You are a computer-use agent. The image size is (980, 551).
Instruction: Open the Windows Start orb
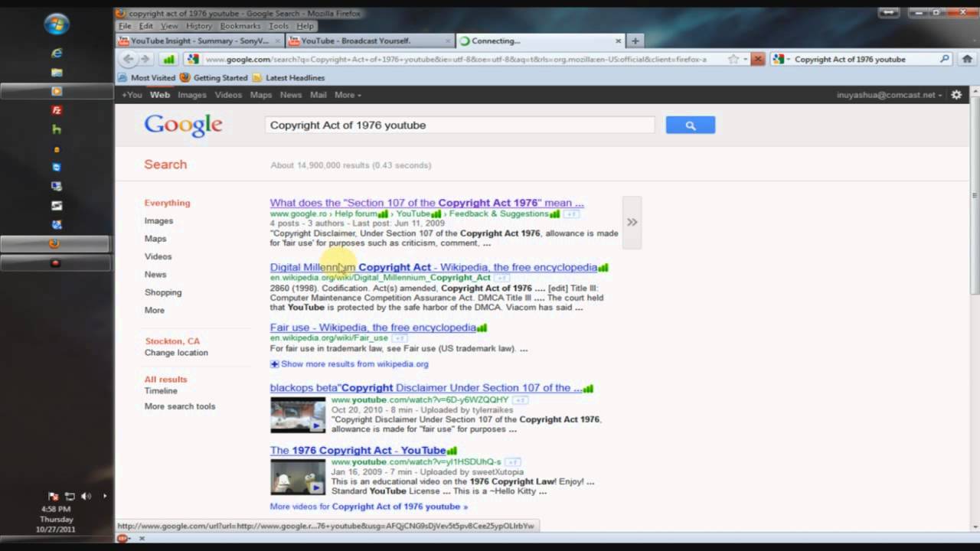pos(57,24)
